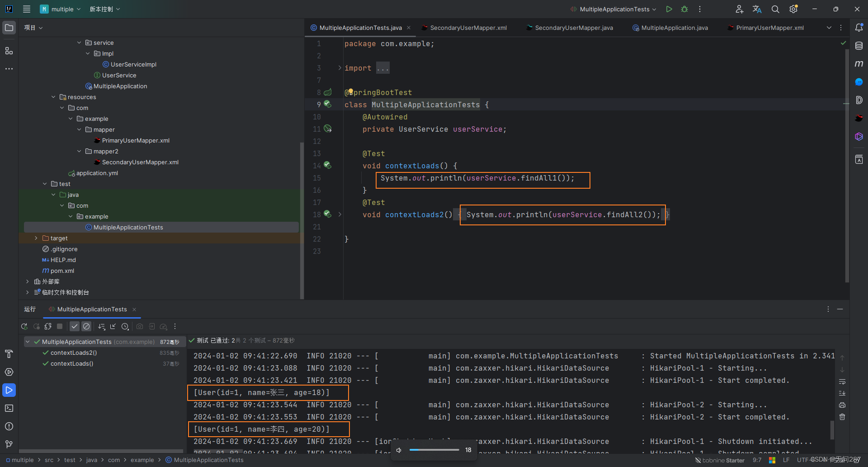The width and height of the screenshot is (868, 467).
Task: Open the main hamburger menu
Action: point(27,9)
